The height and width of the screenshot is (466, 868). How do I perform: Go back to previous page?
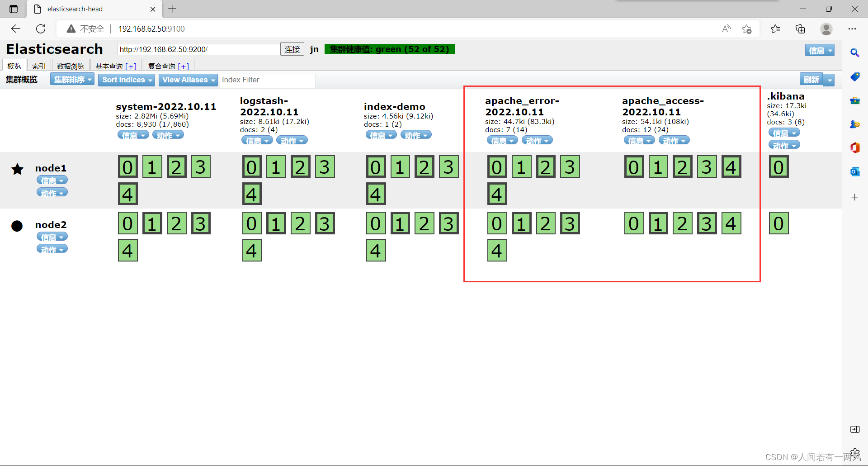[x=16, y=29]
